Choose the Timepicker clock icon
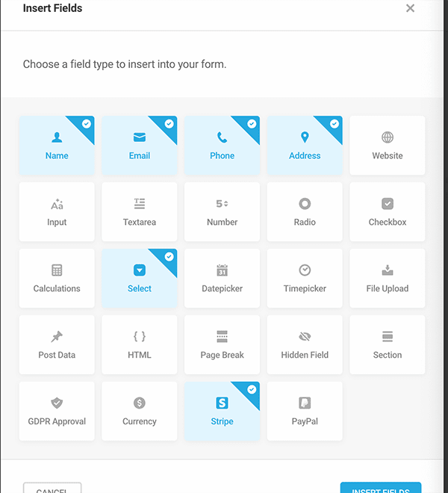448x493 pixels. (305, 270)
